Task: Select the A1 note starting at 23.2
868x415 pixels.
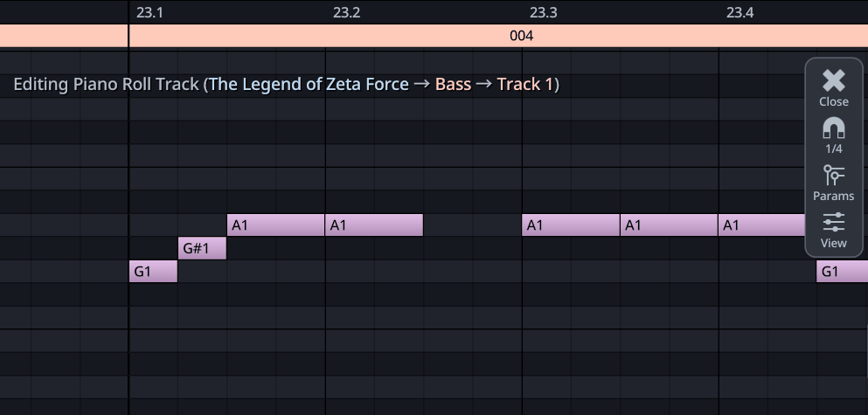Action: coord(374,225)
